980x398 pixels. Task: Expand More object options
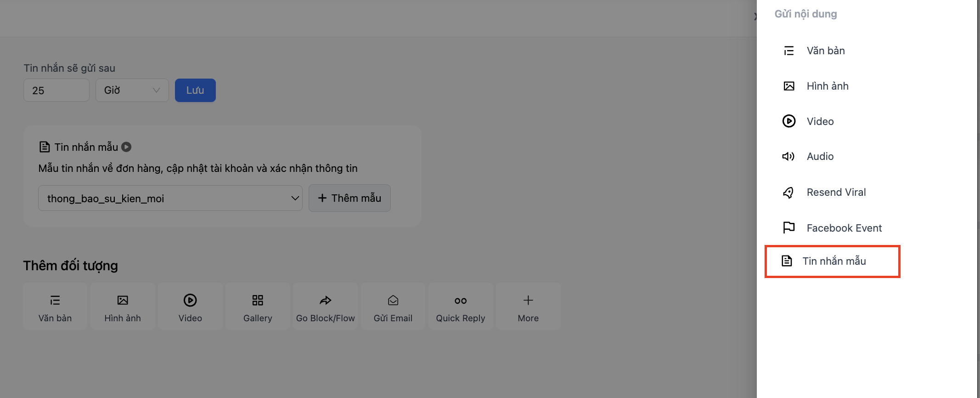pyautogui.click(x=528, y=307)
